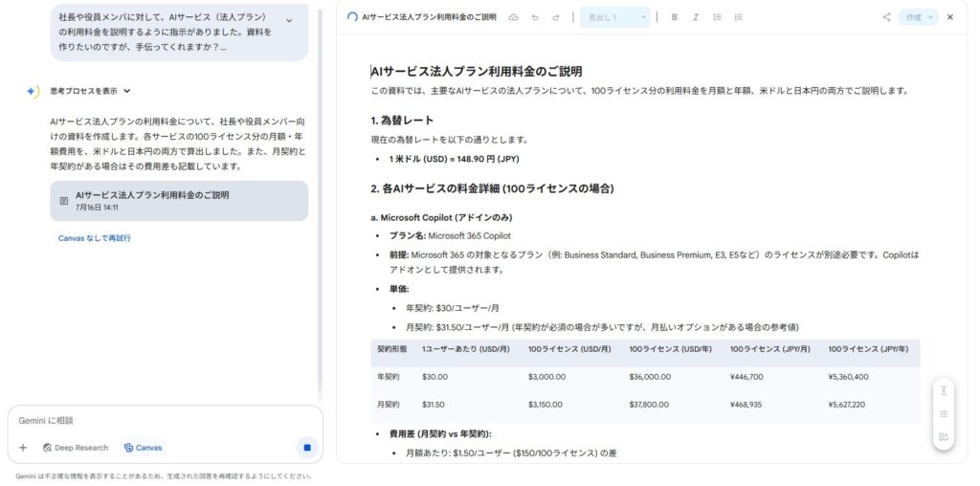Image resolution: width=980 pixels, height=486 pixels.
Task: Click Canvas なしで再試行 link
Action: pos(95,238)
